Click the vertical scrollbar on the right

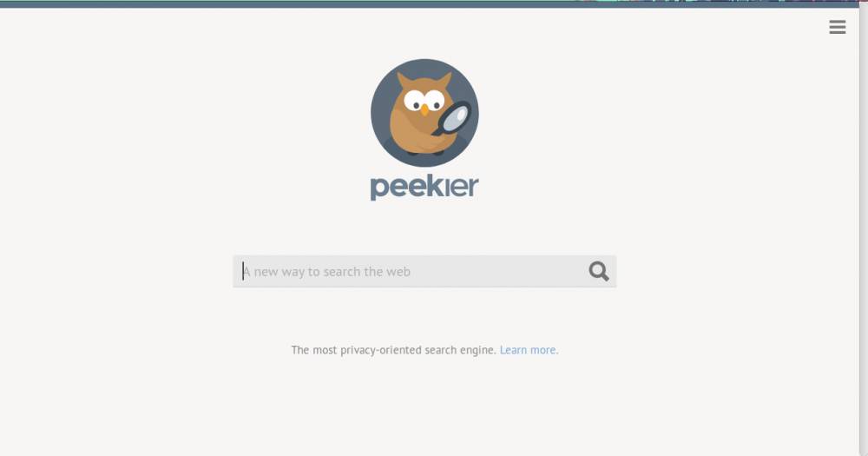tap(864, 232)
